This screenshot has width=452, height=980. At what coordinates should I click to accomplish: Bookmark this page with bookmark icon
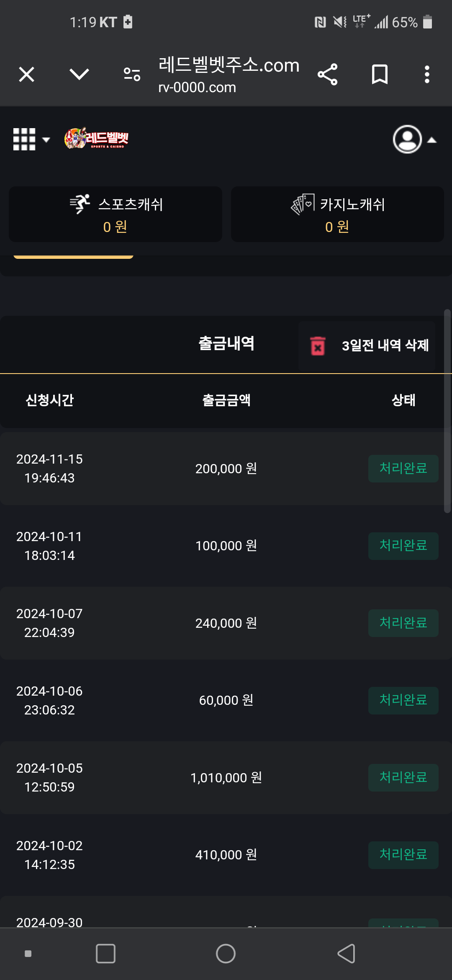pos(380,75)
